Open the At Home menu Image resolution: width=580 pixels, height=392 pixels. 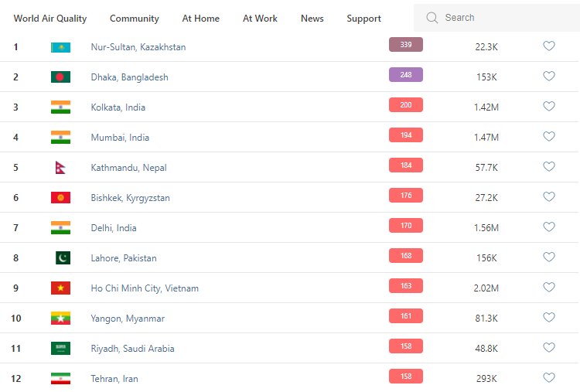(201, 19)
